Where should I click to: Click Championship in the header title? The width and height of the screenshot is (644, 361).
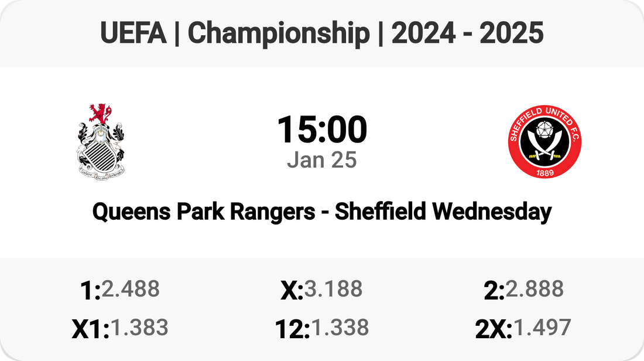coord(279,34)
